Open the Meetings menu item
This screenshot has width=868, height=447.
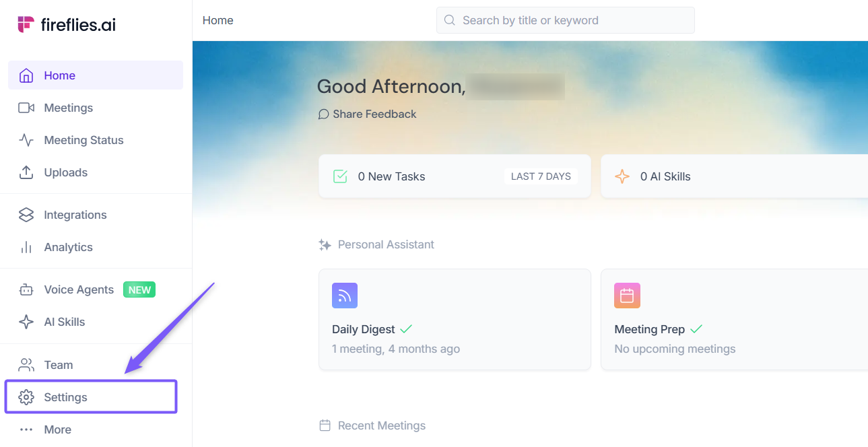(96, 108)
